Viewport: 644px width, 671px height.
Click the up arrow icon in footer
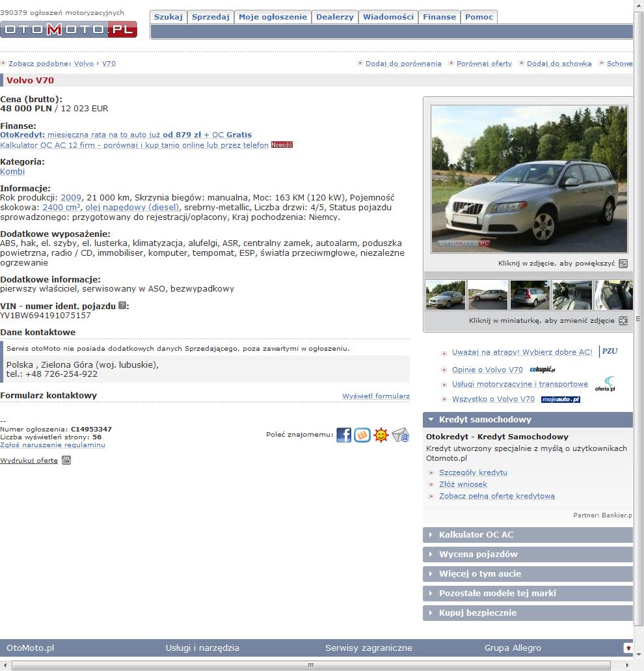tap(628, 648)
